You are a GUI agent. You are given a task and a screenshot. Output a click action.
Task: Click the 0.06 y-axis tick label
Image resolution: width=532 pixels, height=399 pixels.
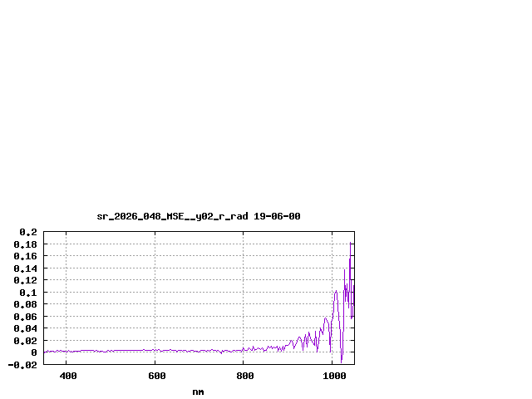pos(25,317)
